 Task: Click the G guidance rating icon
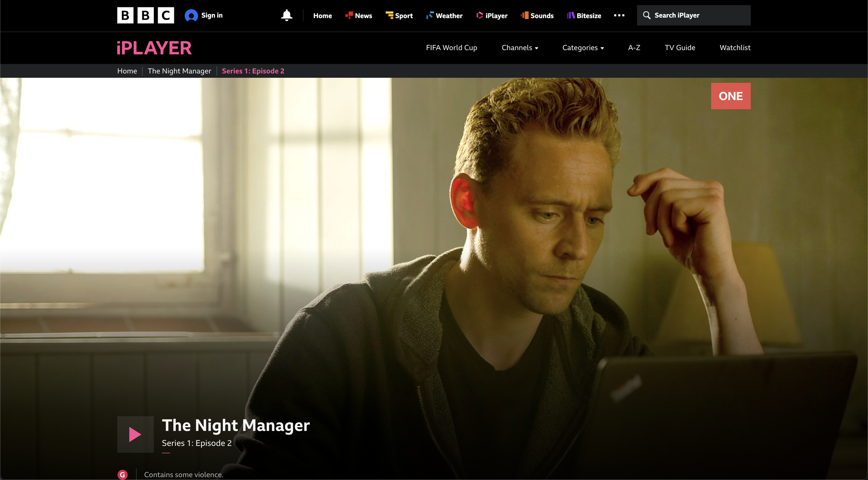123,474
